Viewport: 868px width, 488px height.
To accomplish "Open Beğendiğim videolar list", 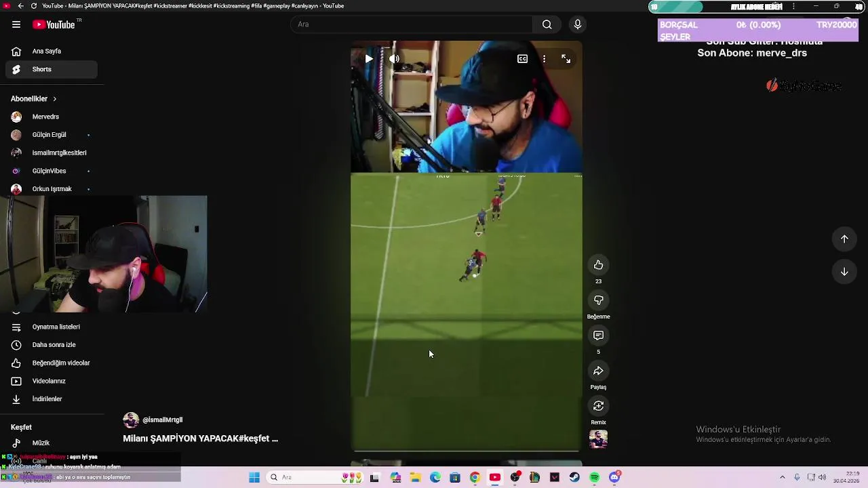I will click(52, 363).
